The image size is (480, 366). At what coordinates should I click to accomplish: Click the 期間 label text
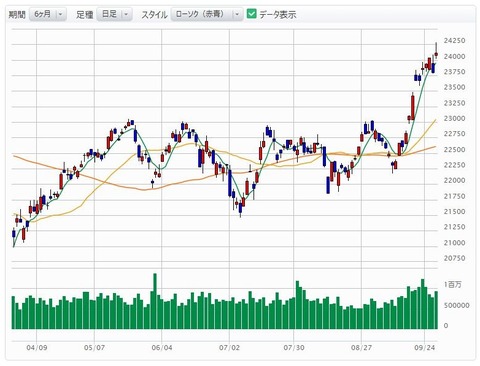point(17,15)
